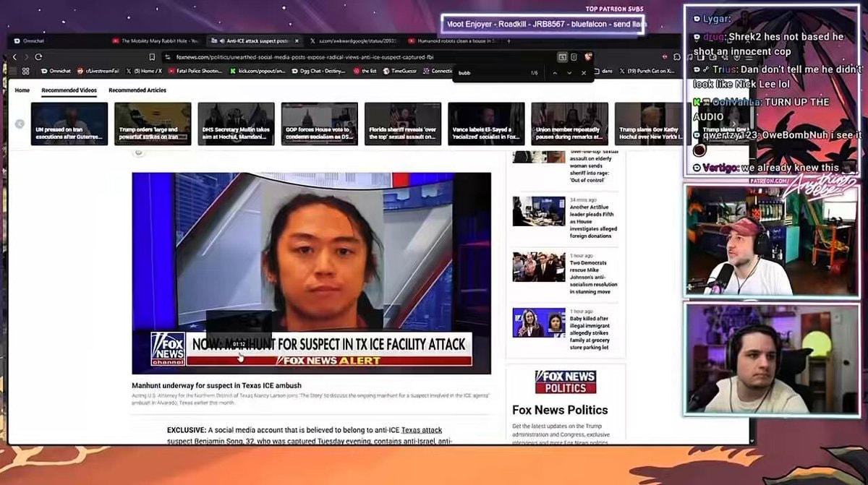Viewport: 868px width, 485px height.
Task: Click the ActBlue article thumbnail image
Action: tap(539, 211)
